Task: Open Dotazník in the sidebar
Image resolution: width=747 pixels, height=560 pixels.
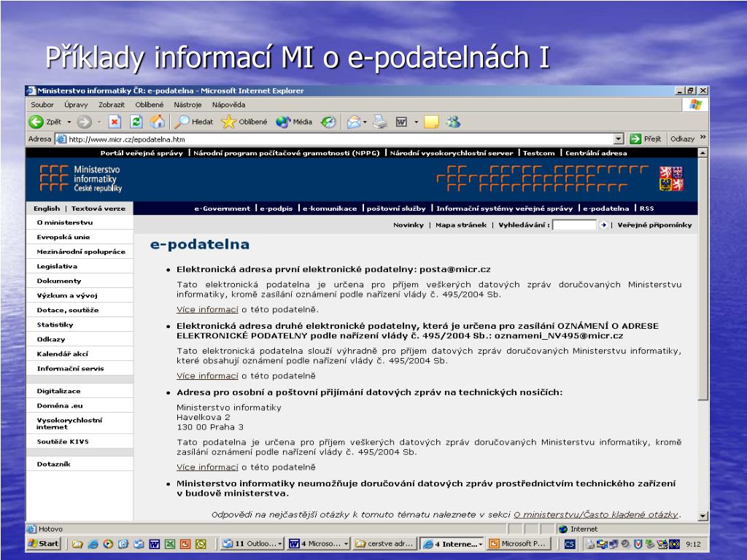Action: click(x=53, y=464)
